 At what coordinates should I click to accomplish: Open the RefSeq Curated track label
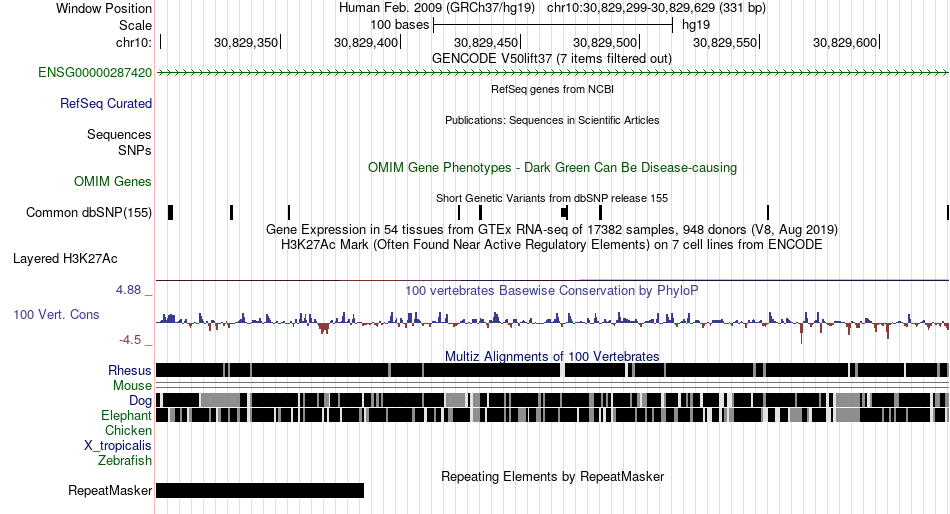(106, 104)
